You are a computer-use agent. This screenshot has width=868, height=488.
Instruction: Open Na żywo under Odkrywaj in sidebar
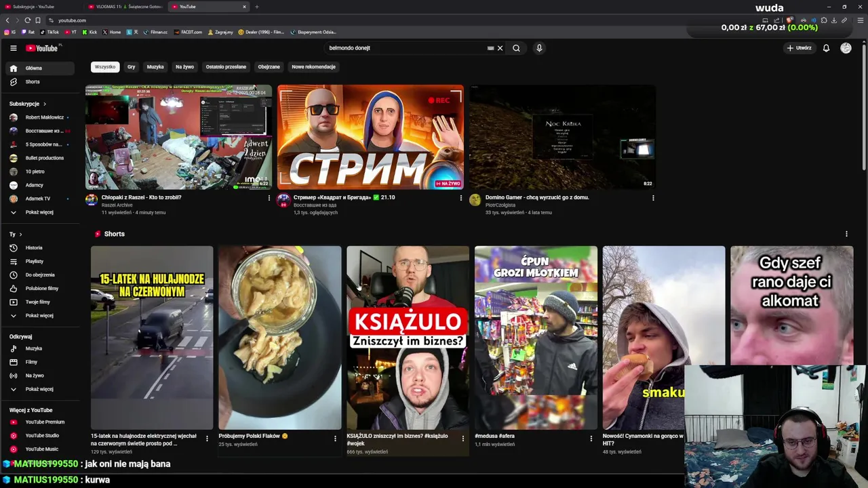pos(41,375)
